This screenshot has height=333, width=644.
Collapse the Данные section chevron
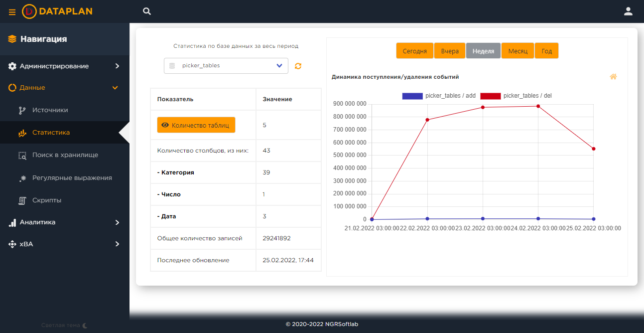(x=115, y=88)
